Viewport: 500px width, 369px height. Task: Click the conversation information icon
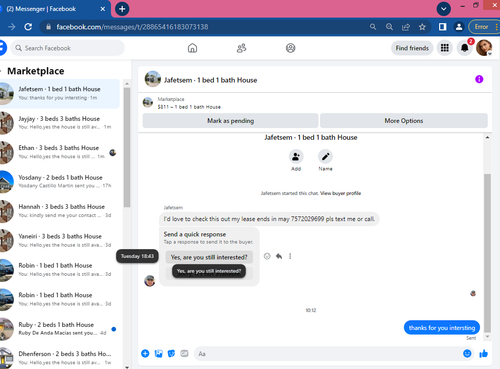coord(479,79)
